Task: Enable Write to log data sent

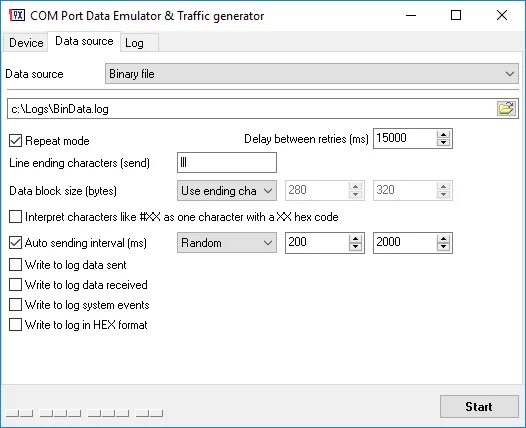Action: [x=15, y=265]
